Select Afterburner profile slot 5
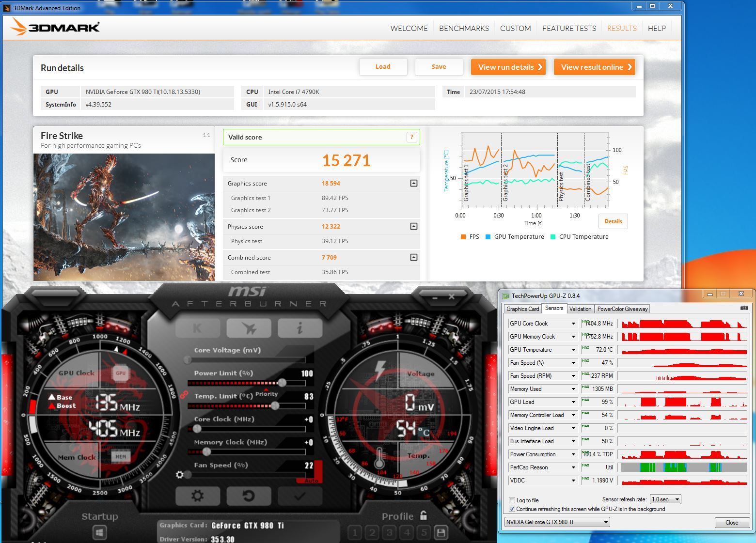The width and height of the screenshot is (756, 543). pyautogui.click(x=424, y=533)
